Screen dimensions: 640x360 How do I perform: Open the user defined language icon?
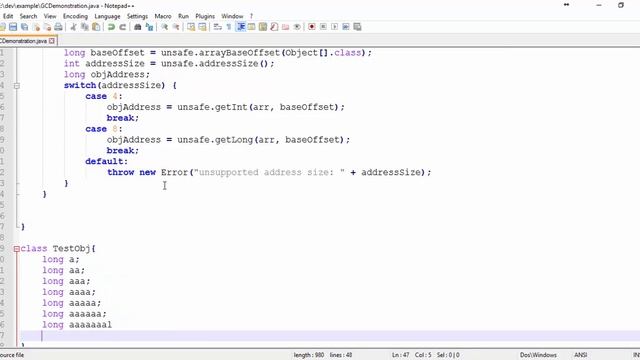[x=251, y=27]
